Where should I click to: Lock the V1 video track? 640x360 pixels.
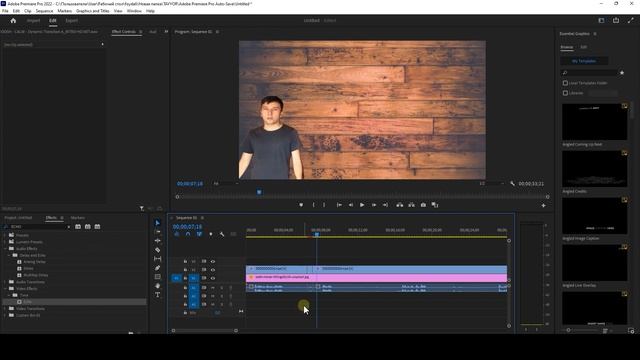point(185,278)
